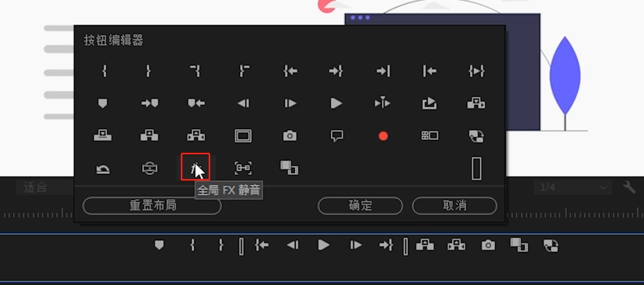Screen dimensions: 644x285
Task: Select Go to Previous Edit Point icon
Action: point(430,71)
